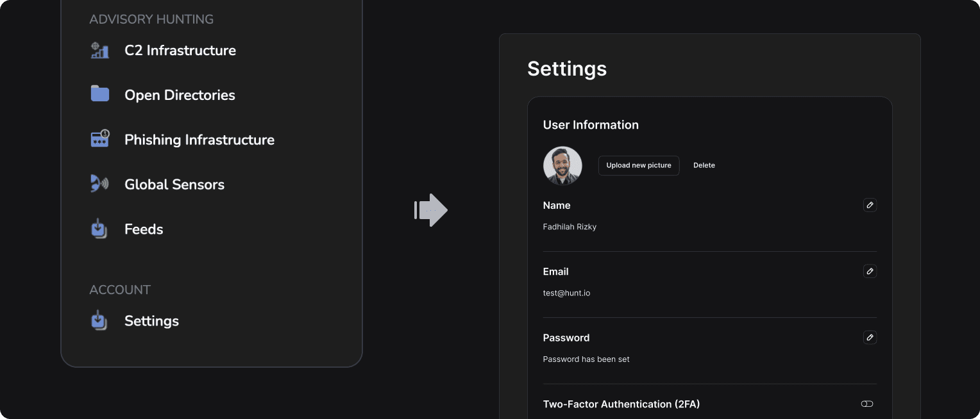
Task: Click the name value Fadhilah Rizky
Action: pos(570,226)
